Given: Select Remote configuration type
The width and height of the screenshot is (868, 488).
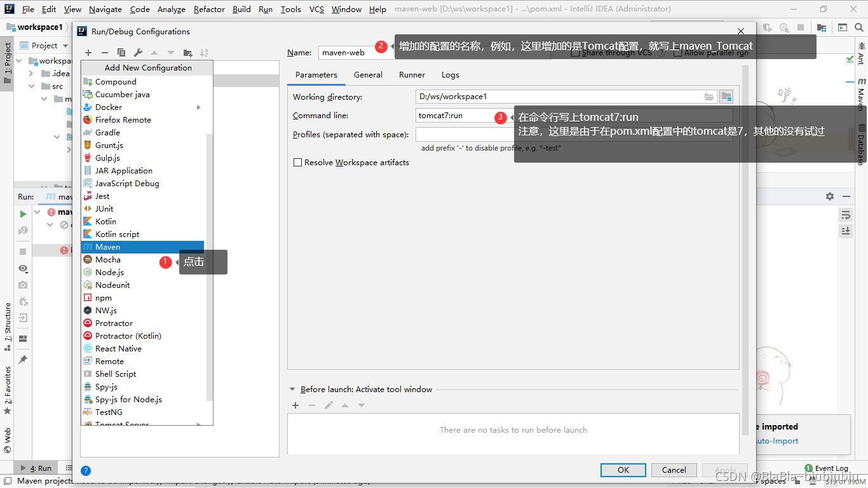Looking at the screenshot, I should [142, 361].
